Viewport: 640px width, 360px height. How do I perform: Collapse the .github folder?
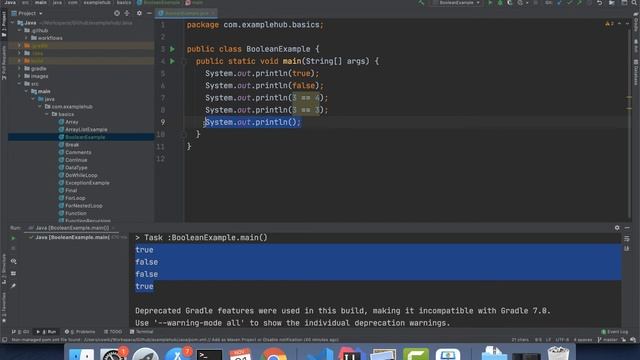[19, 30]
